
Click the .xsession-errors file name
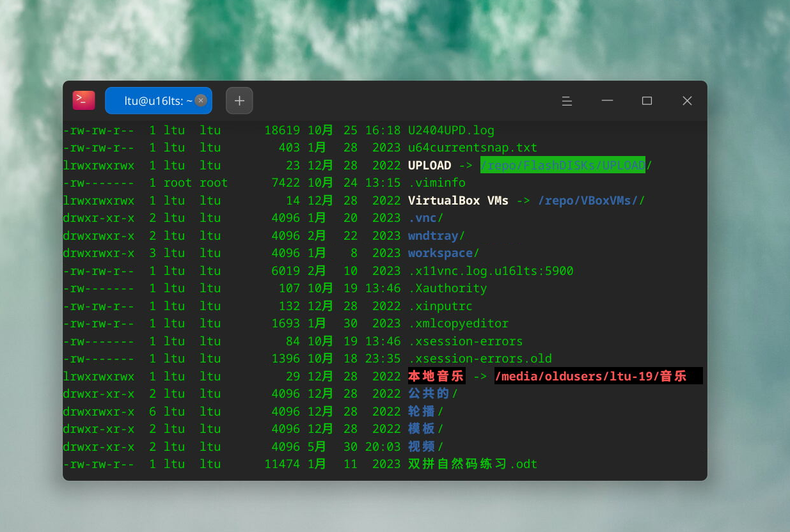(x=466, y=341)
